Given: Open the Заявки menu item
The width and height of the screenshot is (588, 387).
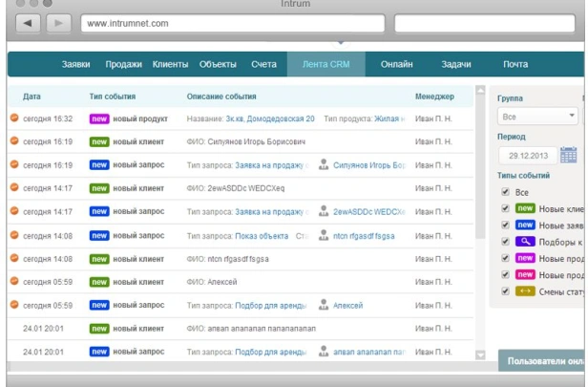Looking at the screenshot, I should tap(75, 64).
